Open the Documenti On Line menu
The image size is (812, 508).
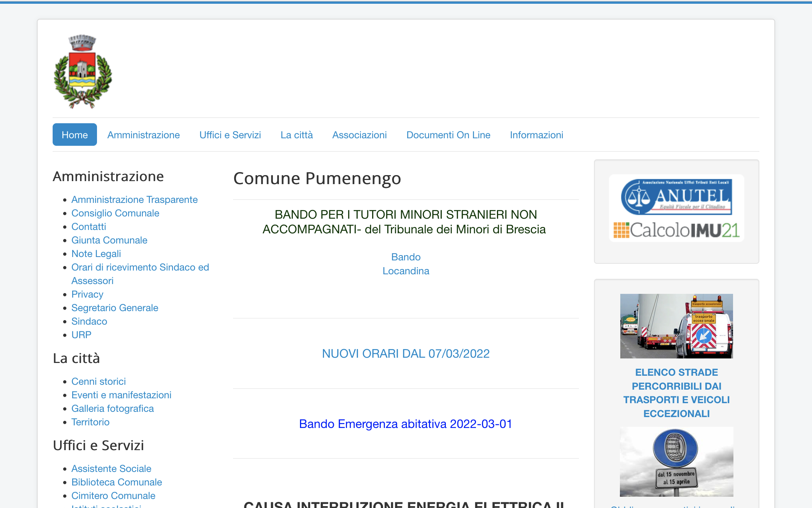[448, 135]
